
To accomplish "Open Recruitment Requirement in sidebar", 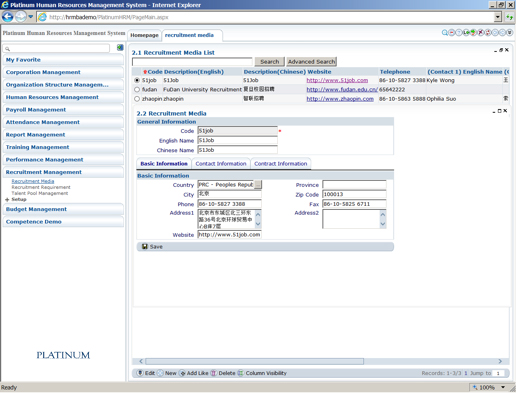I will pyautogui.click(x=41, y=187).
